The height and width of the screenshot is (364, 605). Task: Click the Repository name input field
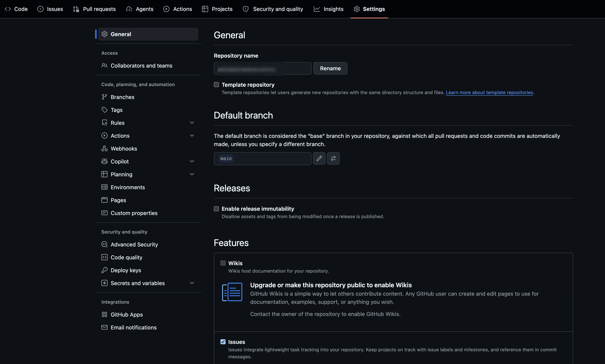(x=262, y=68)
